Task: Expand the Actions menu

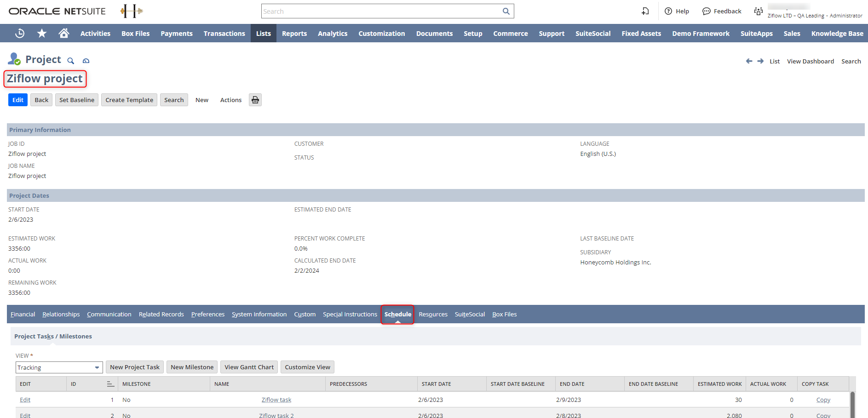Action: (x=231, y=100)
